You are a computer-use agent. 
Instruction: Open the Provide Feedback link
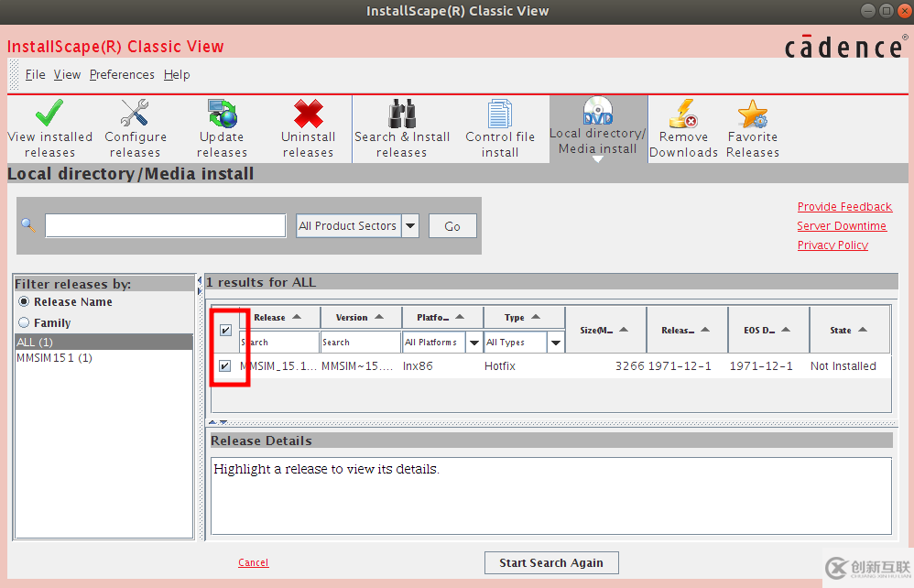coord(844,207)
